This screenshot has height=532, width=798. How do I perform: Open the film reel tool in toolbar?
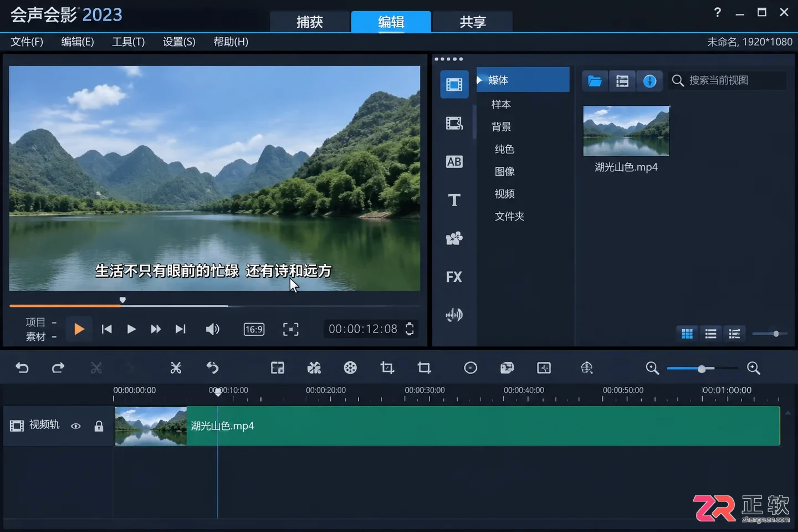click(x=350, y=367)
